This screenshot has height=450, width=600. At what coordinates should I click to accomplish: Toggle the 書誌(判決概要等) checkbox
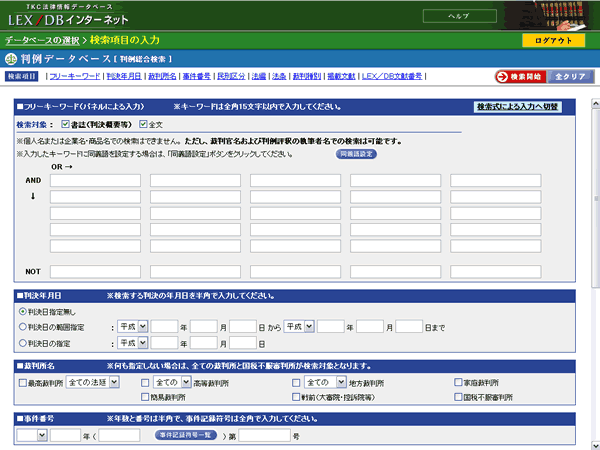[x=65, y=124]
